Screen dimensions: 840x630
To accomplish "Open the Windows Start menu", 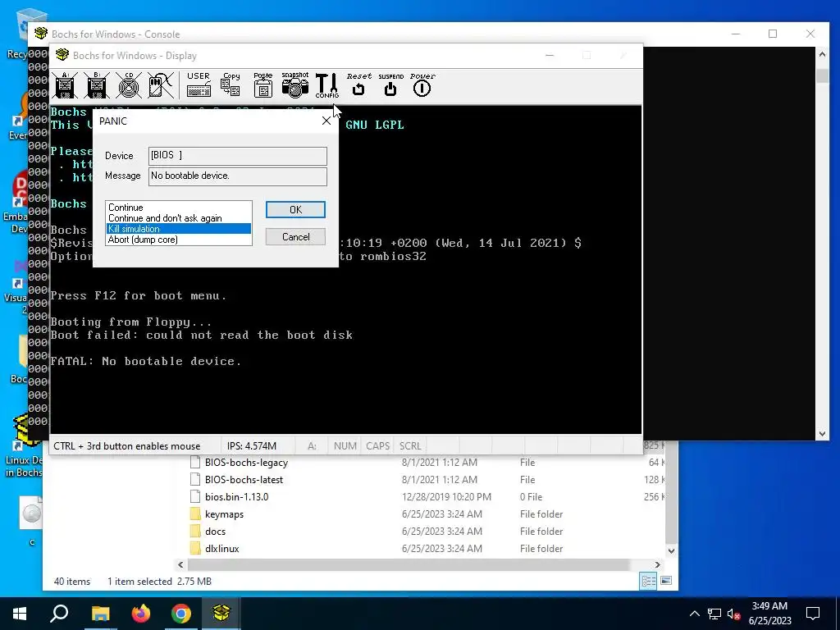I will pyautogui.click(x=20, y=614).
